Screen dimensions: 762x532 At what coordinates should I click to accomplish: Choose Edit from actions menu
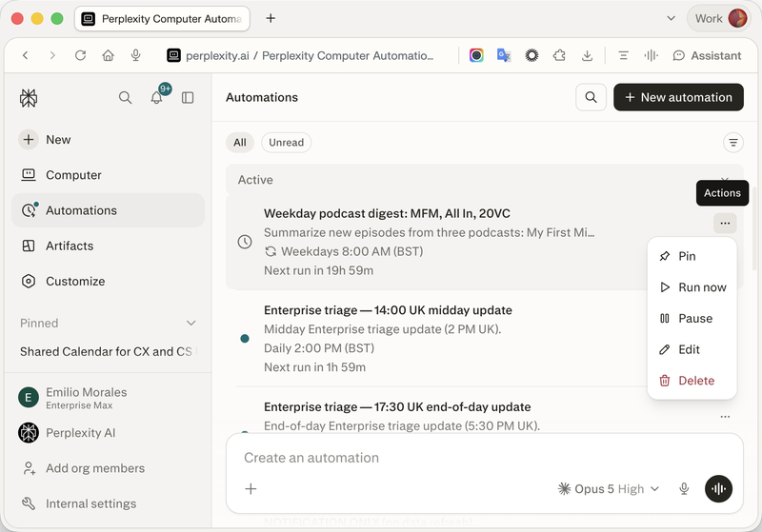coord(692,349)
